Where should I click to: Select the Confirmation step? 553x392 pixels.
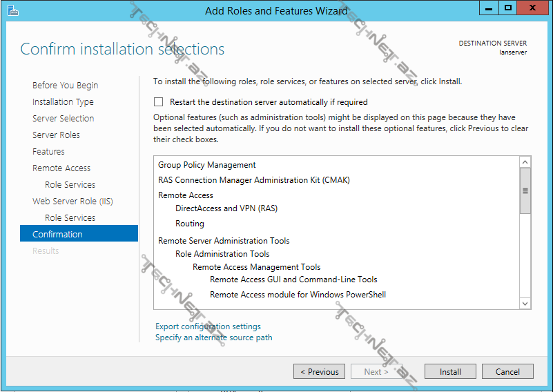[57, 235]
